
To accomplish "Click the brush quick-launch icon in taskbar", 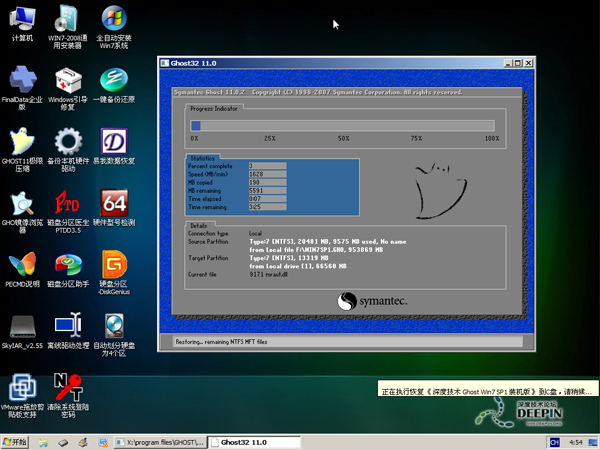I will [x=83, y=443].
